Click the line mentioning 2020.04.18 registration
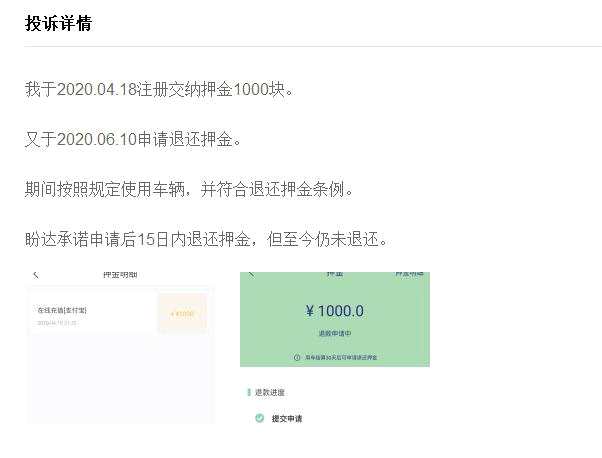The width and height of the screenshot is (602, 458). coord(159,89)
